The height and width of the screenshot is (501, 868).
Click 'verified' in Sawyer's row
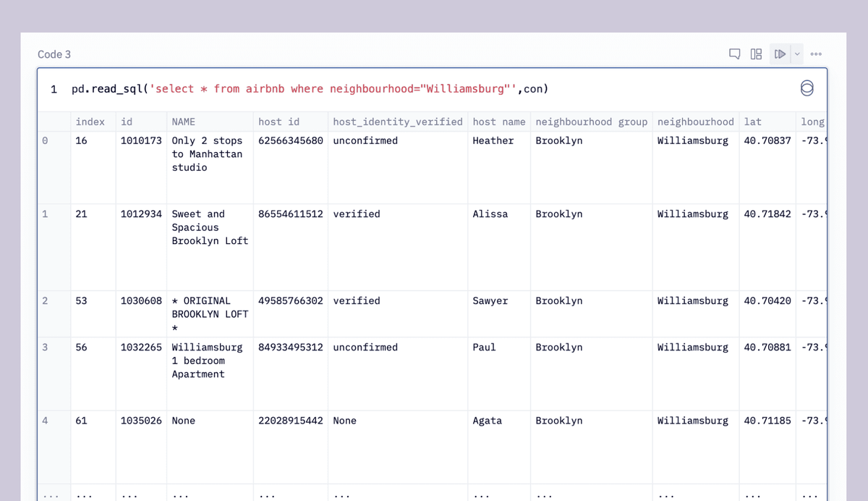click(357, 300)
